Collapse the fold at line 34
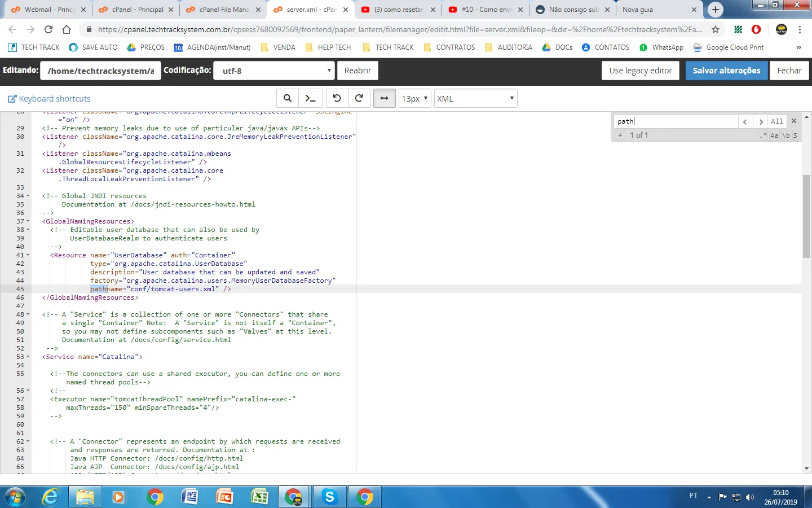The width and height of the screenshot is (812, 508). click(28, 196)
